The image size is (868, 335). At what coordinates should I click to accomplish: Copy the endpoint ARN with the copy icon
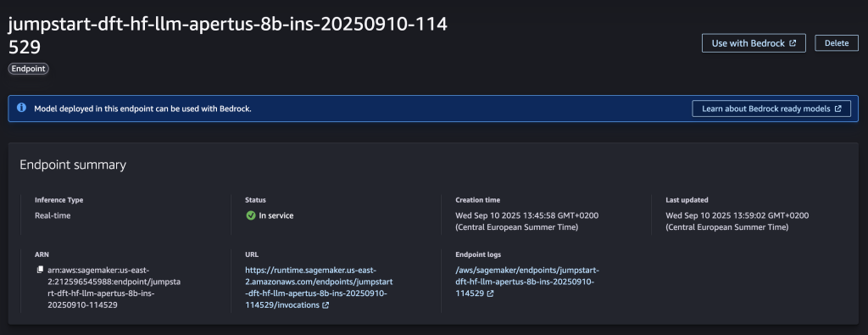click(40, 271)
